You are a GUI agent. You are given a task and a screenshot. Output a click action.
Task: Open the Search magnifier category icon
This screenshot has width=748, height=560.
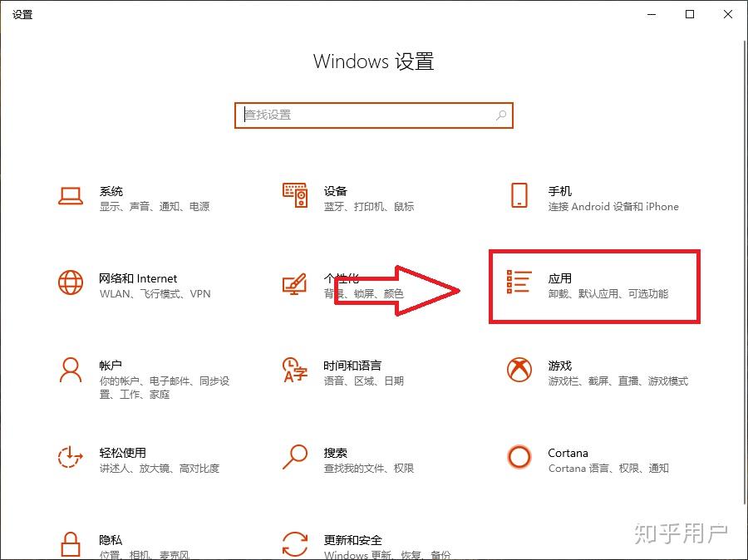coord(295,457)
